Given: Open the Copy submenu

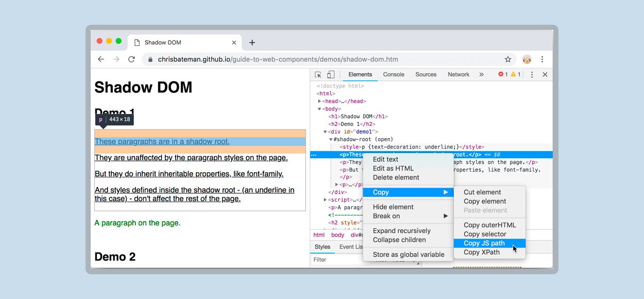Looking at the screenshot, I should tap(409, 192).
